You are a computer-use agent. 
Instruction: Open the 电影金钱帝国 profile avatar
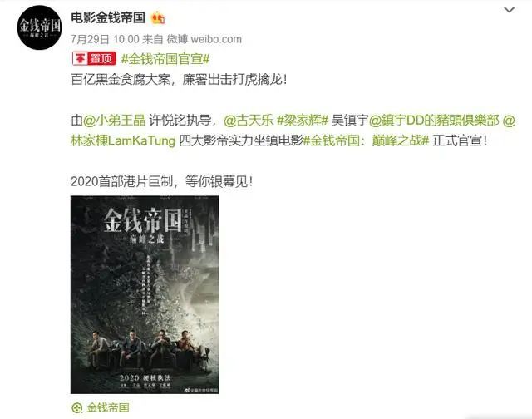39,27
